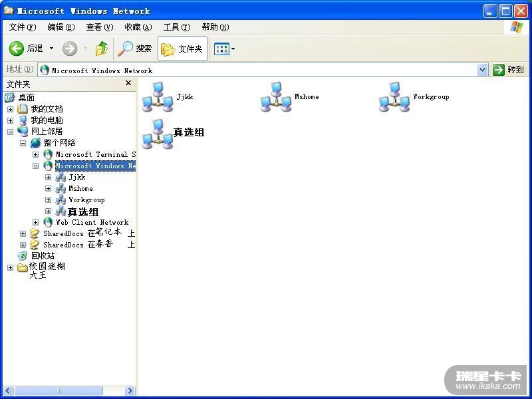Open the 工具(T) menu

[177, 27]
